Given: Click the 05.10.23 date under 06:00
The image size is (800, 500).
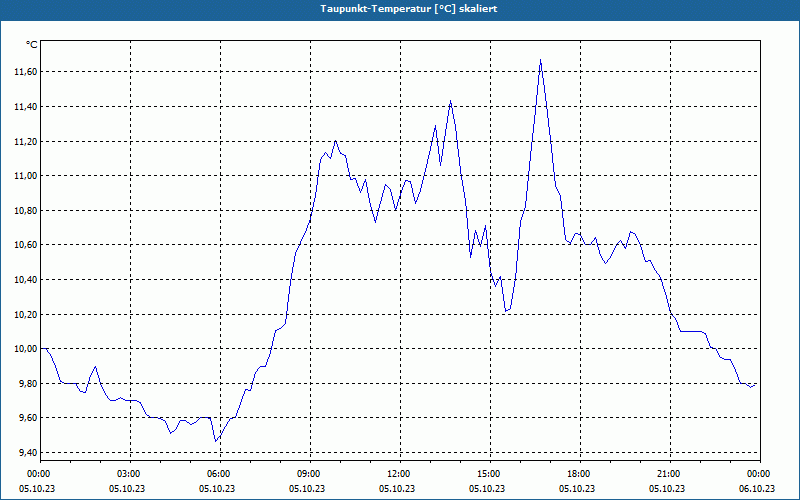Looking at the screenshot, I should coord(217,488).
